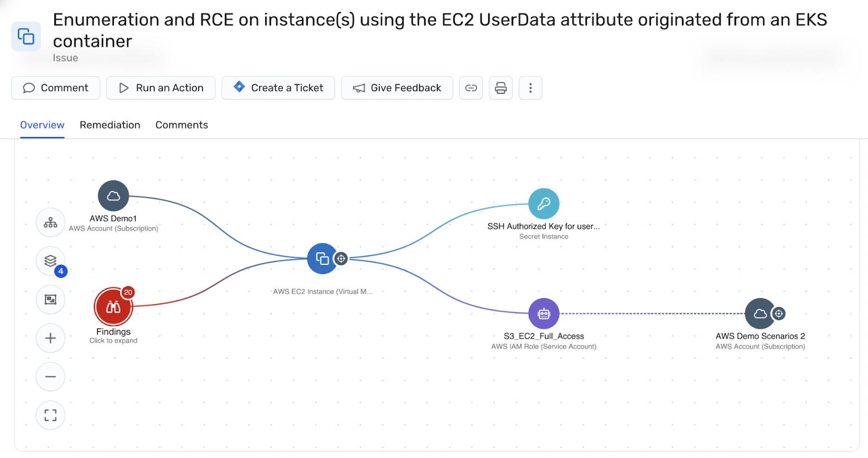Click Create a Ticket button
The image size is (868, 458).
pos(278,88)
